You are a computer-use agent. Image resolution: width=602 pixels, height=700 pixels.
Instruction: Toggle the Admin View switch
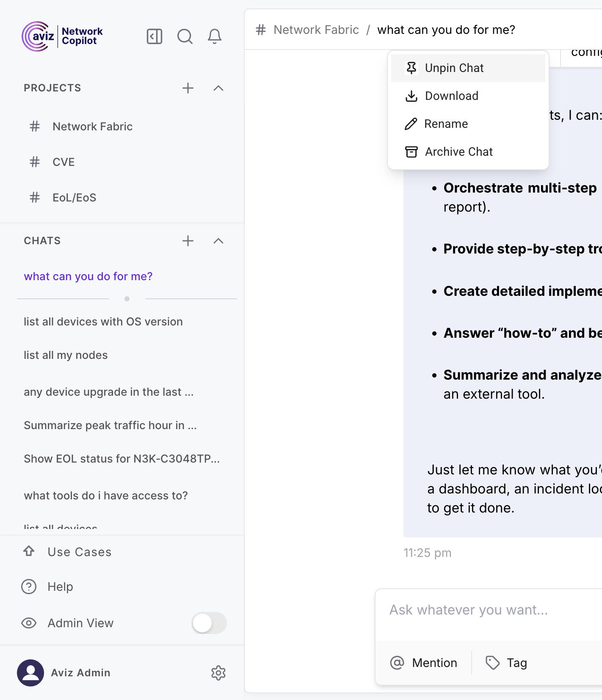pos(209,623)
